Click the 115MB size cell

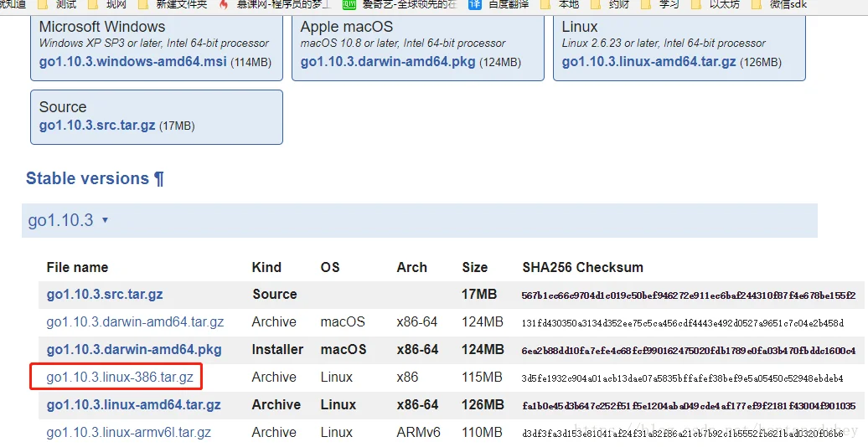482,378
